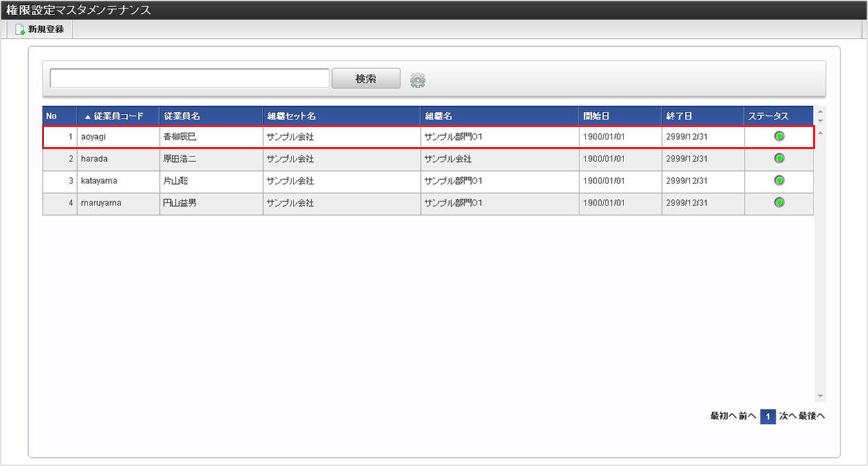Click 1900/01/01 start date in aoyagi row
Viewport: 868px width, 466px height.
tap(604, 136)
